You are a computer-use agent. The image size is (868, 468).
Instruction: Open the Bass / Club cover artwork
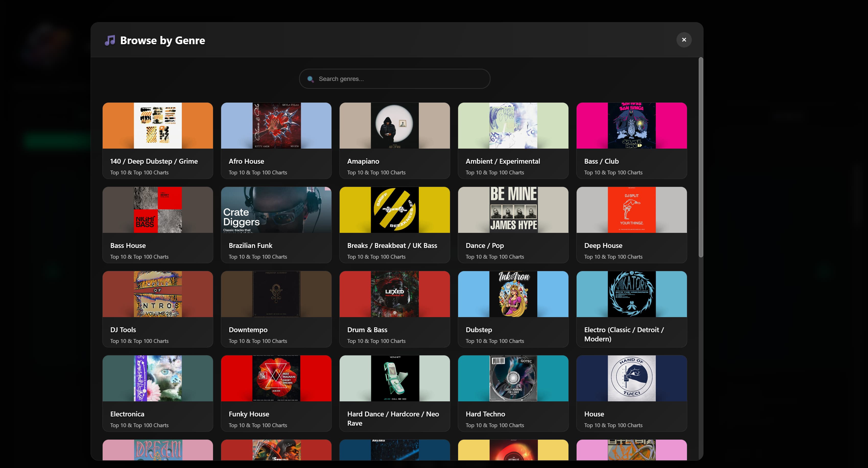(x=632, y=126)
